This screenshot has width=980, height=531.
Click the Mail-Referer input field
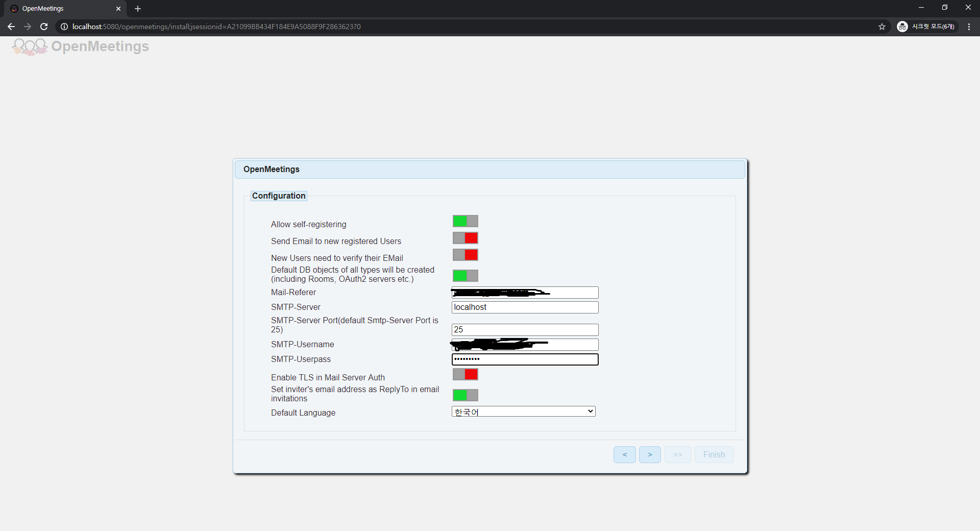point(525,293)
